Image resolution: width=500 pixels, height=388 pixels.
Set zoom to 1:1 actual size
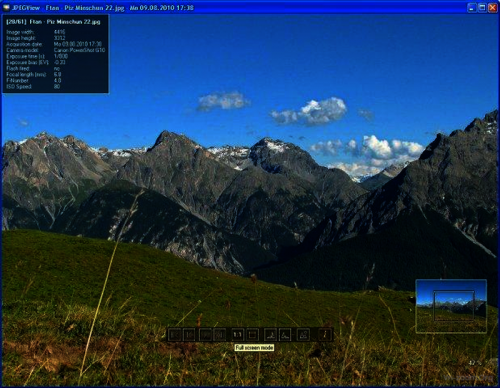(238, 334)
